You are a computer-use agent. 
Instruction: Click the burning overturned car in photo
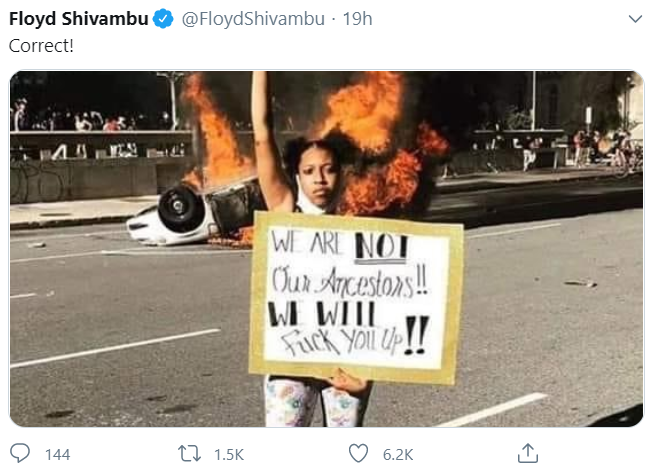pos(196,214)
